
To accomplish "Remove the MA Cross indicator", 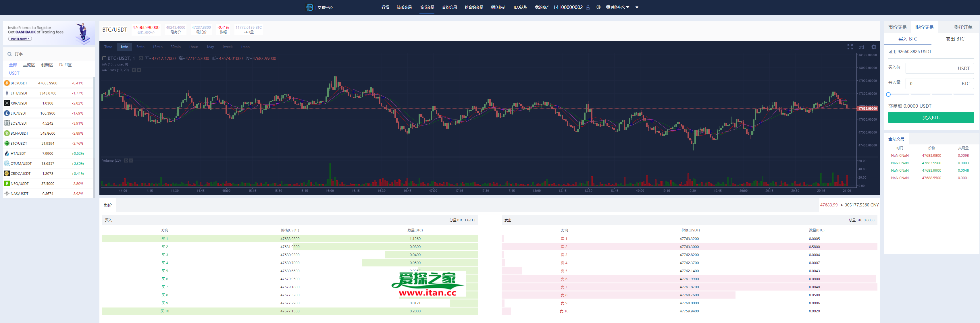I will pyautogui.click(x=139, y=70).
